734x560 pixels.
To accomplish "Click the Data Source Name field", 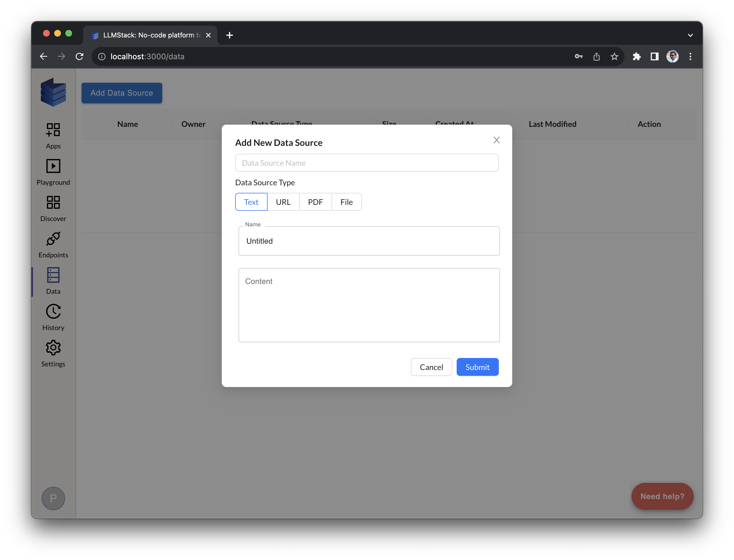I will 366,163.
